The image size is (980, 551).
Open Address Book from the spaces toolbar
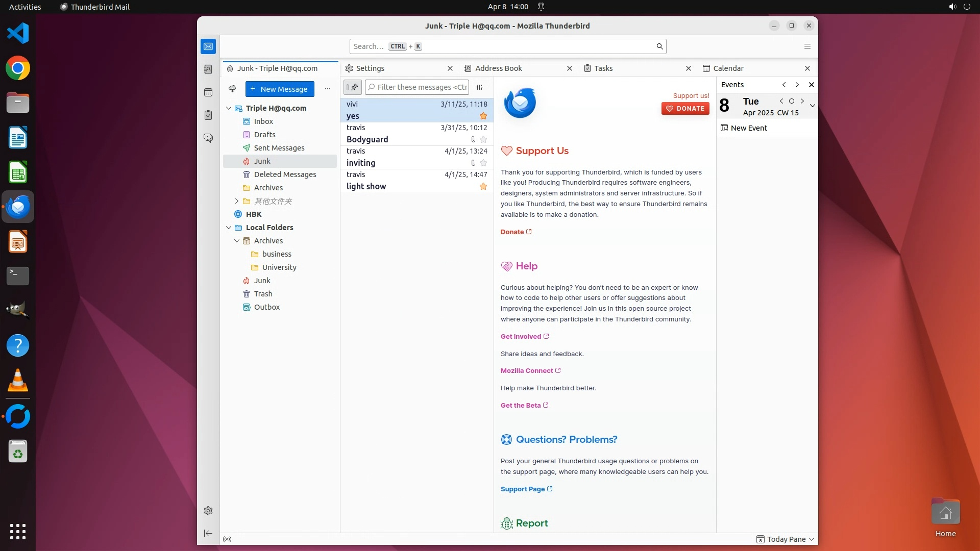coord(208,69)
